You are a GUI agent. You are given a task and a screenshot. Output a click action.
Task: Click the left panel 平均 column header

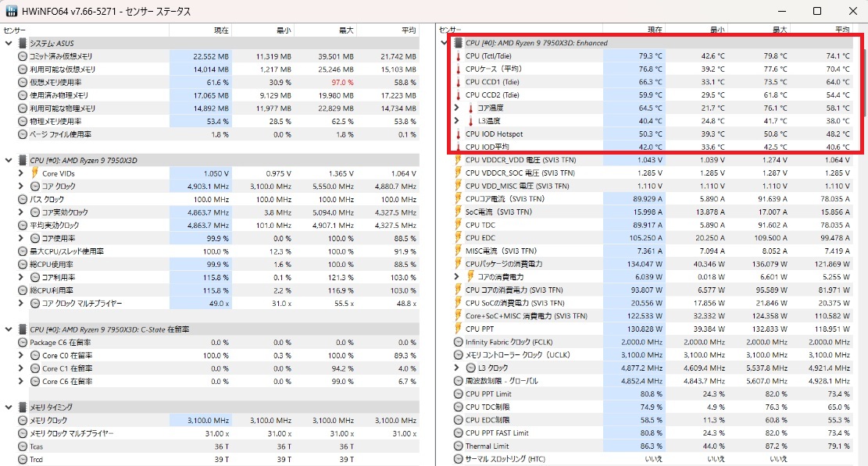click(388, 30)
